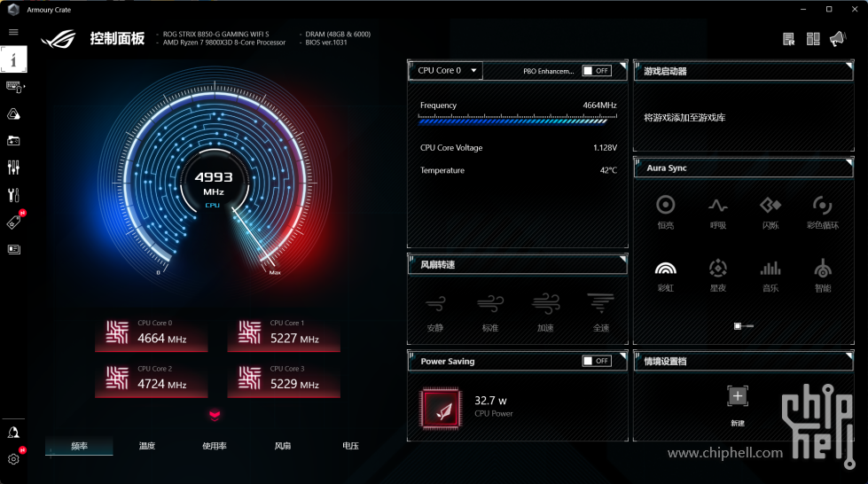This screenshot has width=868, height=484.
Task: Click the Frequency progress bar
Action: (517, 120)
